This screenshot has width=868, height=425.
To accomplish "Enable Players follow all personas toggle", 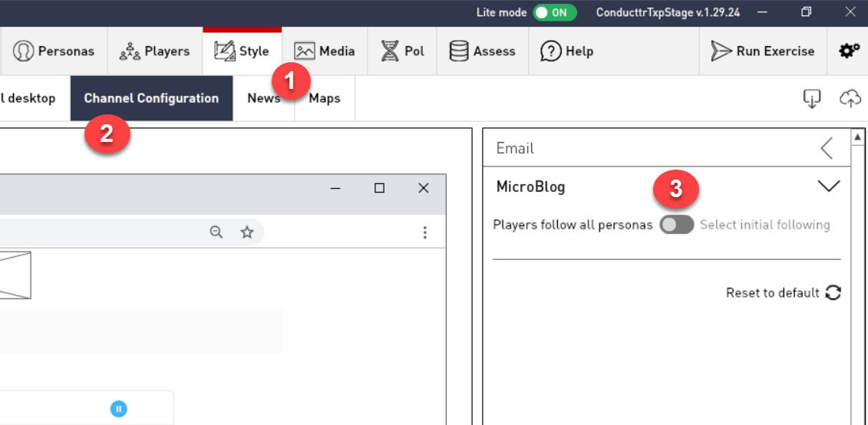I will point(676,225).
